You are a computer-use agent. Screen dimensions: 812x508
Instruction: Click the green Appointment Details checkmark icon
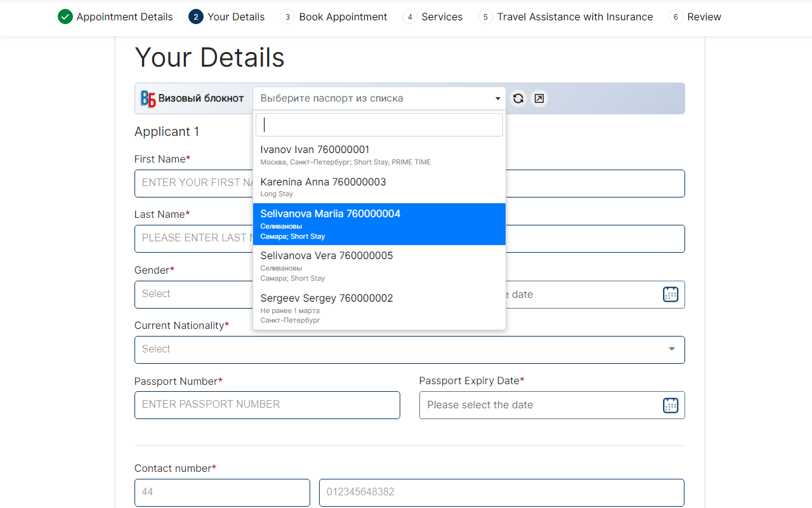pyautogui.click(x=65, y=17)
